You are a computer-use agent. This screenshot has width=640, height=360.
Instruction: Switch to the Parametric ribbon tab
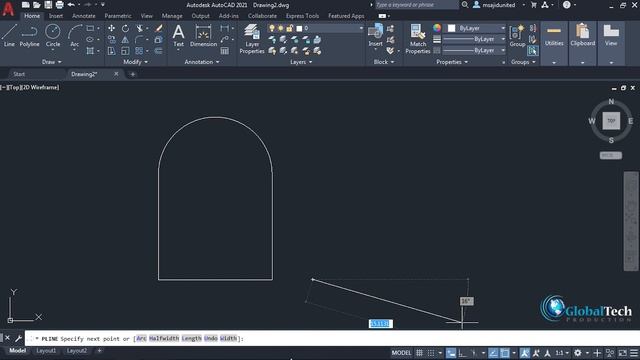(x=118, y=16)
